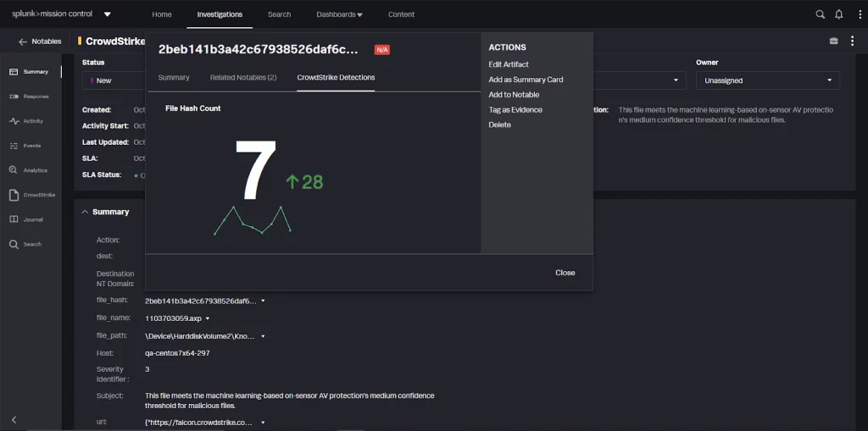The width and height of the screenshot is (868, 431).
Task: Open the Activity sidebar section
Action: 27,121
